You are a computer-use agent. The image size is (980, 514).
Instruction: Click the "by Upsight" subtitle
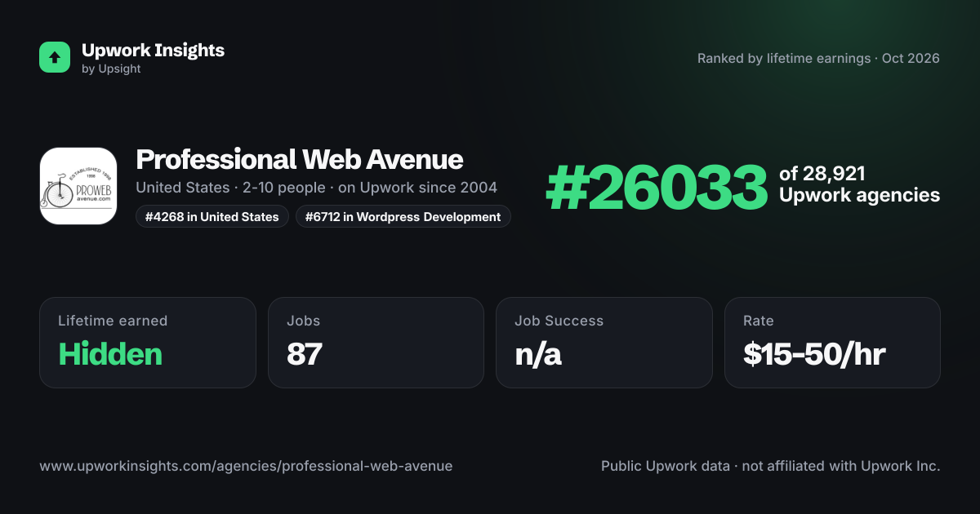point(111,69)
